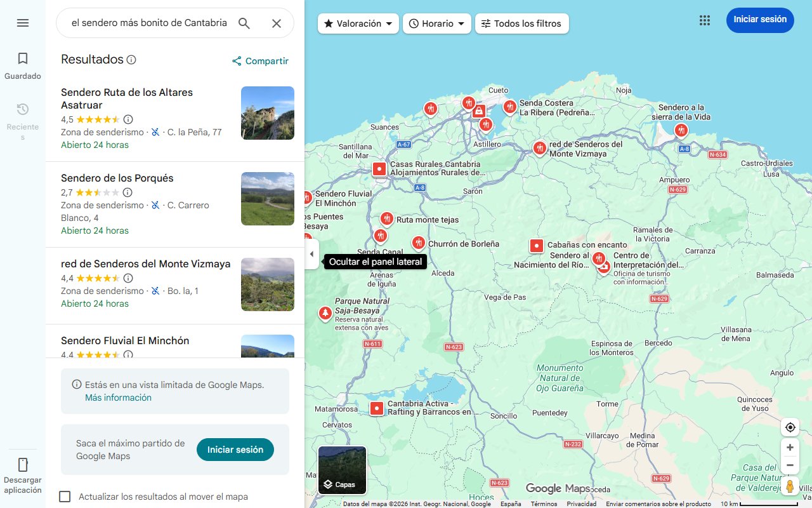Enable updating results when moving the map
This screenshot has height=508, width=812.
tap(65, 497)
